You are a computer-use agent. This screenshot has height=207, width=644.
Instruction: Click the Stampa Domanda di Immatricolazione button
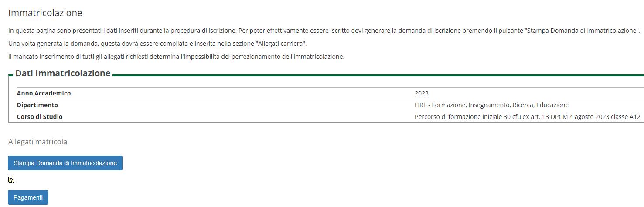coord(65,163)
